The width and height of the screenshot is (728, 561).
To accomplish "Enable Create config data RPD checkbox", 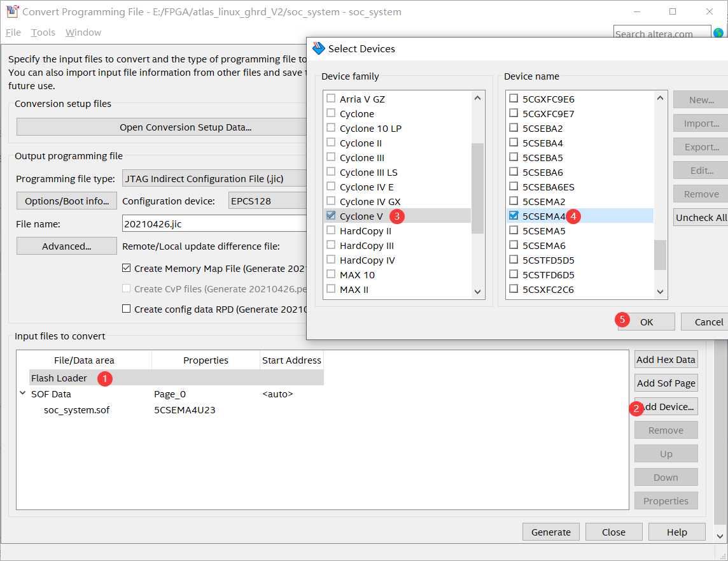I will tap(126, 309).
